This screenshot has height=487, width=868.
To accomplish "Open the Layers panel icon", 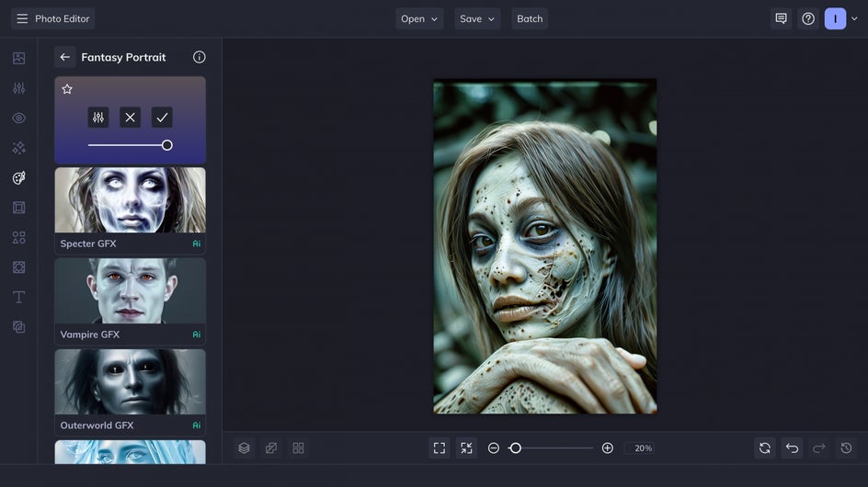I will coord(244,448).
